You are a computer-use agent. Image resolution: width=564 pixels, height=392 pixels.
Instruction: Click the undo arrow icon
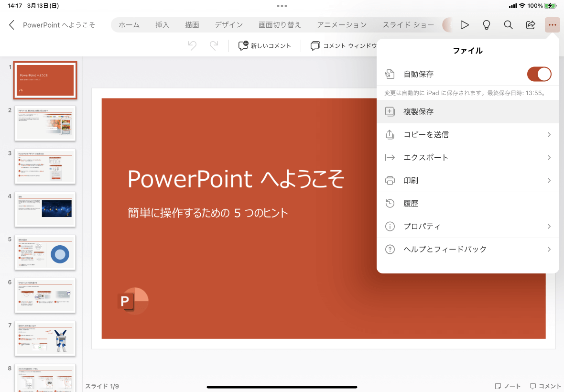point(192,46)
